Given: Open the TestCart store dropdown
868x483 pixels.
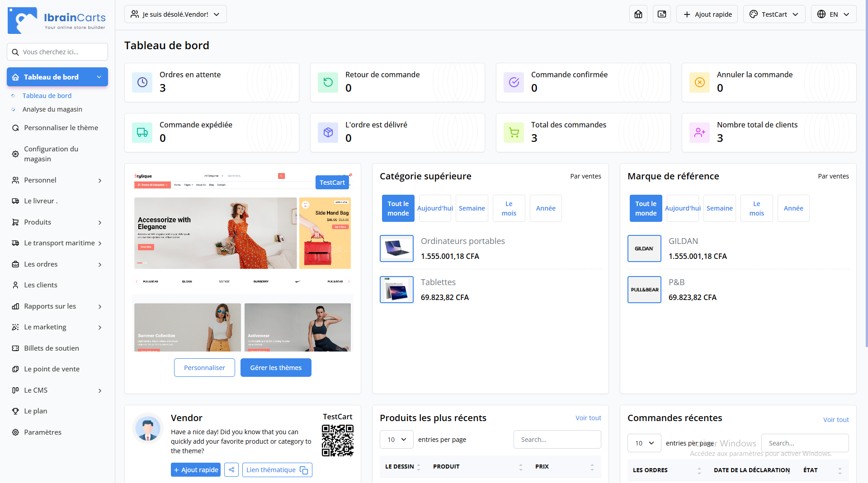Looking at the screenshot, I should click(x=774, y=14).
